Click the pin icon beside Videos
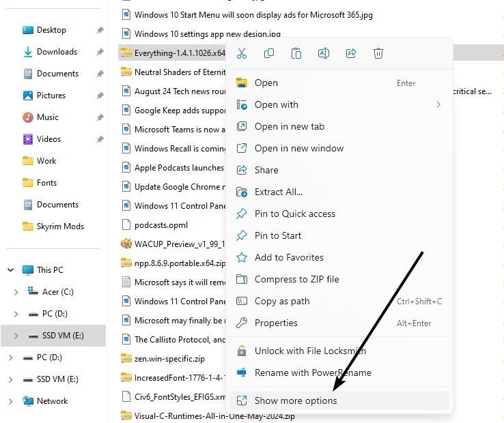504x423 pixels. [x=100, y=139]
